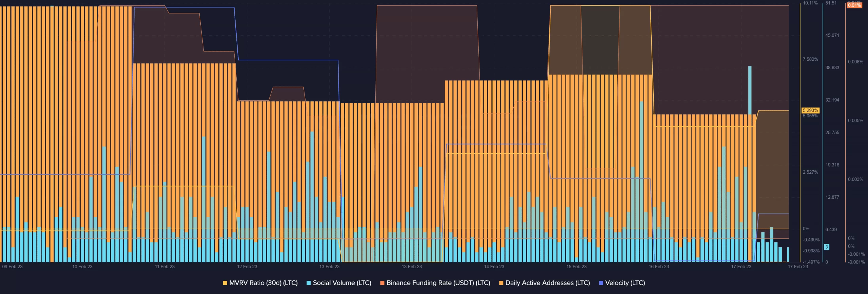Hide the Social Volume (LTC) series label
The height and width of the screenshot is (294, 868).
(342, 283)
